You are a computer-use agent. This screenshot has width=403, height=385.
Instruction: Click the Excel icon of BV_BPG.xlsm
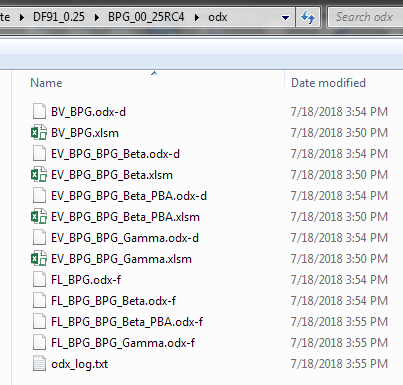(39, 132)
